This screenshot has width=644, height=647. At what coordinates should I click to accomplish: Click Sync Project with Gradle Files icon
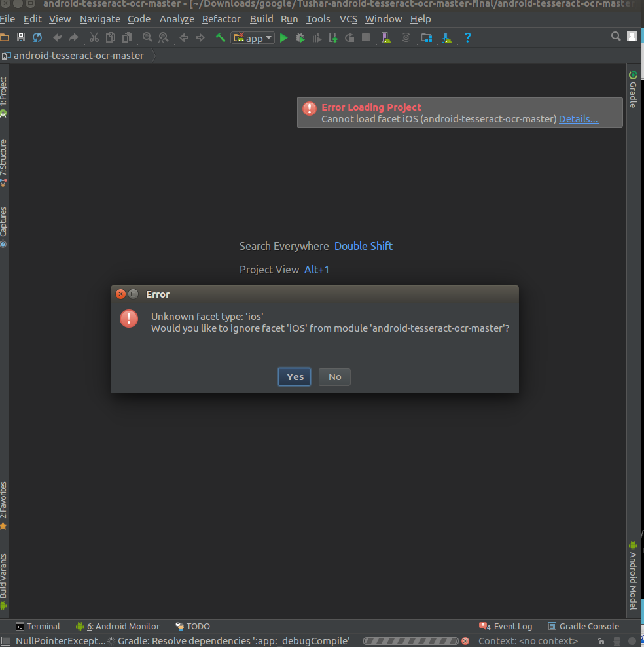[x=406, y=37]
